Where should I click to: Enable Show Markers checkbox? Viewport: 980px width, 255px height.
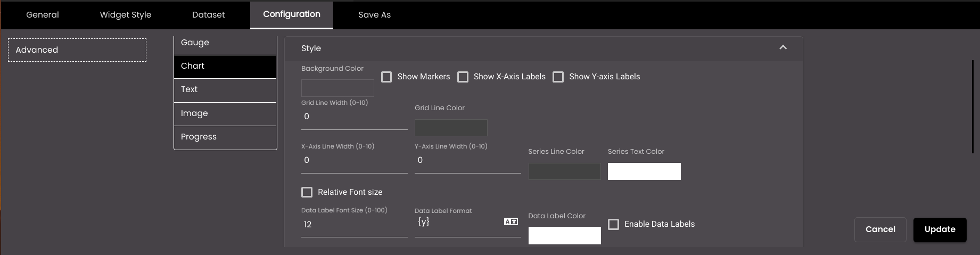387,77
